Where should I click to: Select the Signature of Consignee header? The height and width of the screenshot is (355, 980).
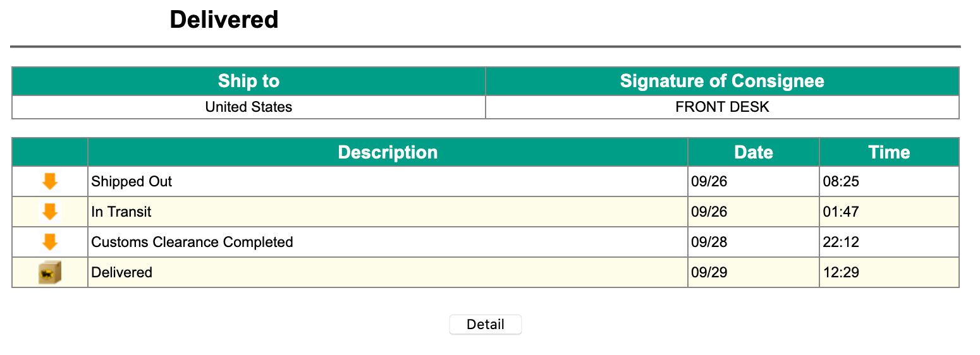722,81
